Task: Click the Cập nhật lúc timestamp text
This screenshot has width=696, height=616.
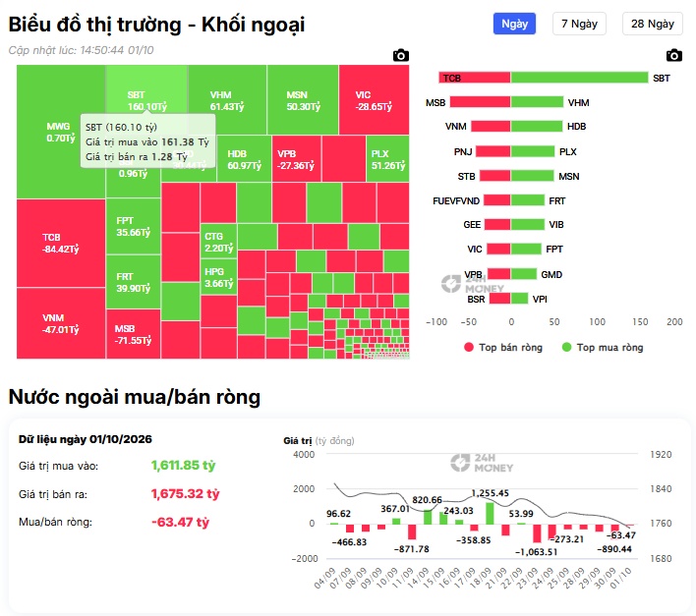Action: [81, 50]
